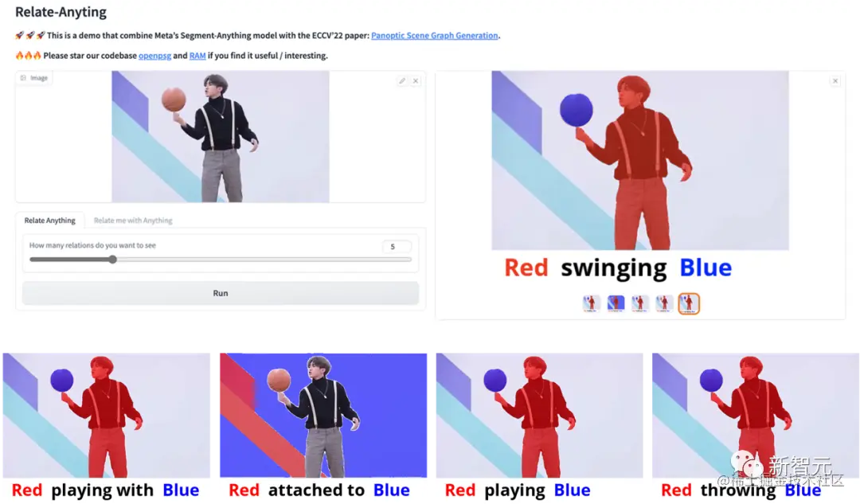Open the Relate me with Anything tab
This screenshot has height=504, width=860.
[133, 221]
